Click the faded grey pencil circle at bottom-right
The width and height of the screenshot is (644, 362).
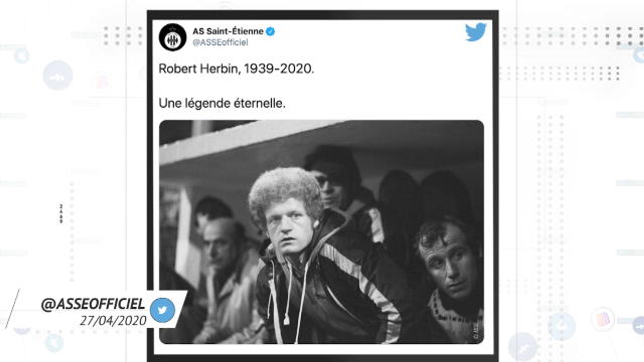(523, 347)
